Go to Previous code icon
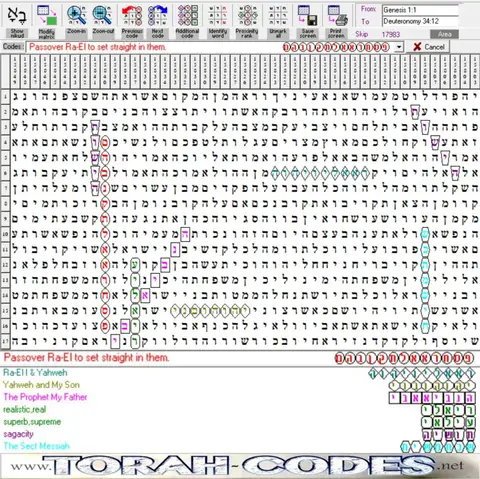480x479 pixels. click(x=132, y=15)
